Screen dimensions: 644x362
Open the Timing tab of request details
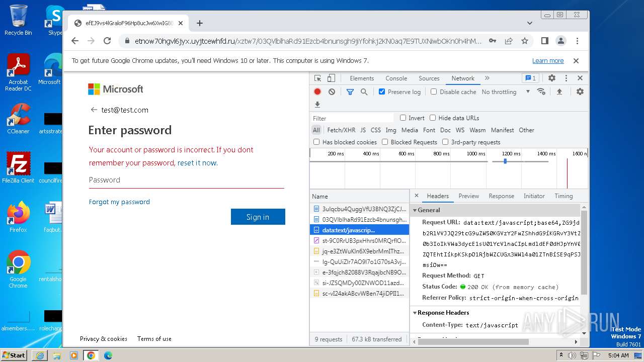tap(563, 196)
